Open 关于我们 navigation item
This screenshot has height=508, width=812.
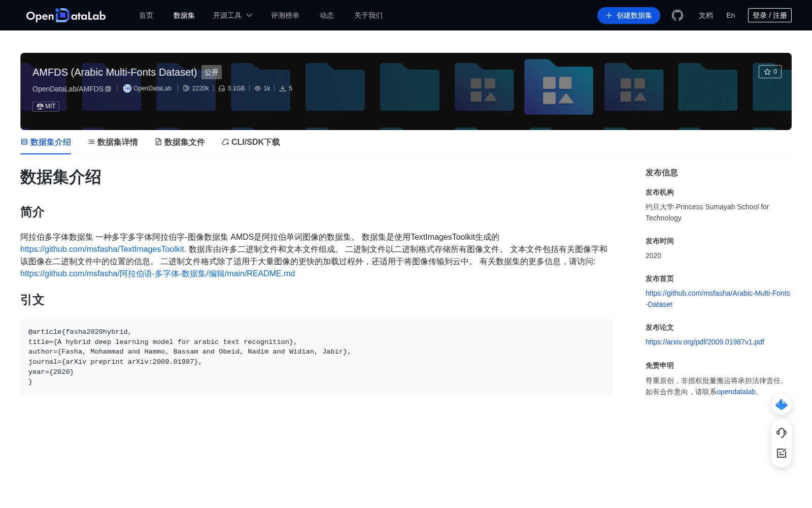pos(368,15)
